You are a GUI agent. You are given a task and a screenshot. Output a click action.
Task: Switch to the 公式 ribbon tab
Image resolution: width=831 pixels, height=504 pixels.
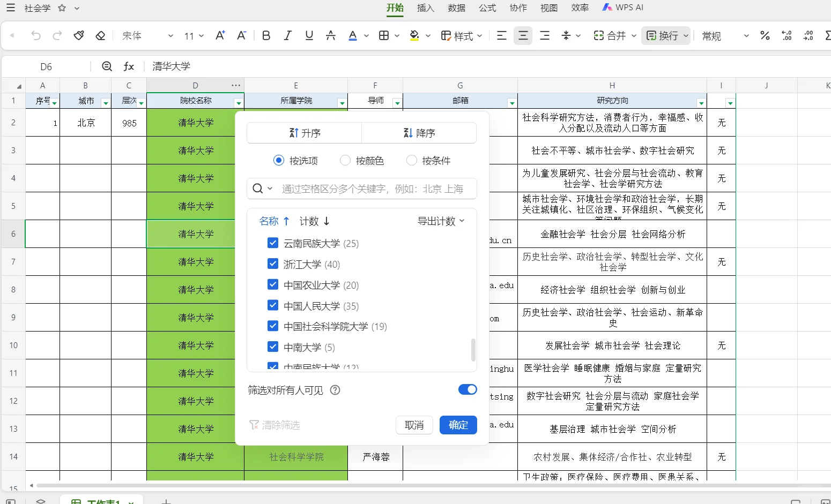point(487,8)
